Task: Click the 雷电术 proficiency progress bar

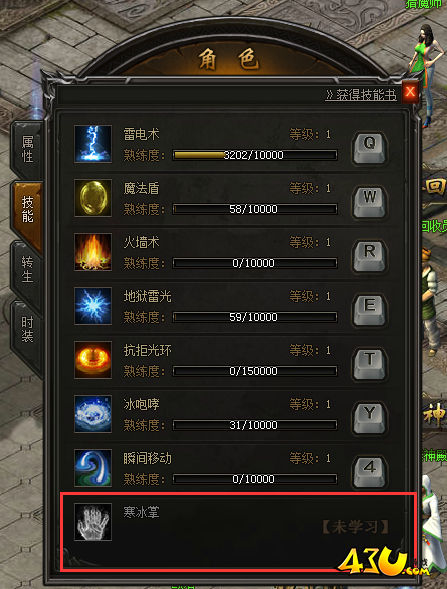Action: (x=255, y=155)
